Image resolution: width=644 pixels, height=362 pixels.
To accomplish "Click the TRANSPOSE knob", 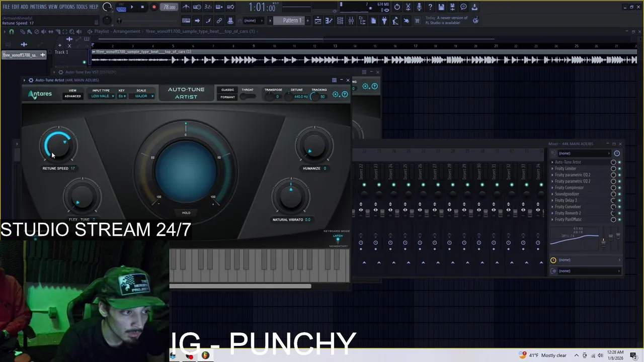I will [x=270, y=97].
